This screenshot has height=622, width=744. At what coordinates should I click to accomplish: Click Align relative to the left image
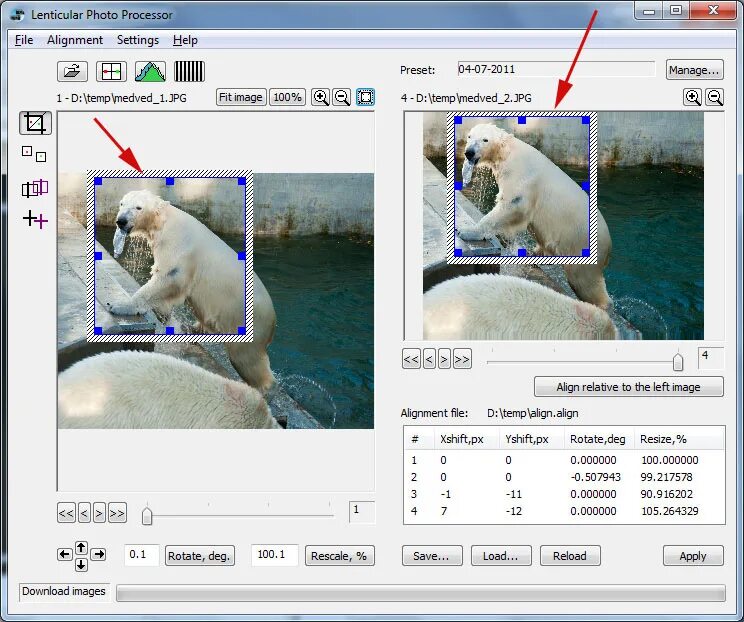click(x=629, y=387)
